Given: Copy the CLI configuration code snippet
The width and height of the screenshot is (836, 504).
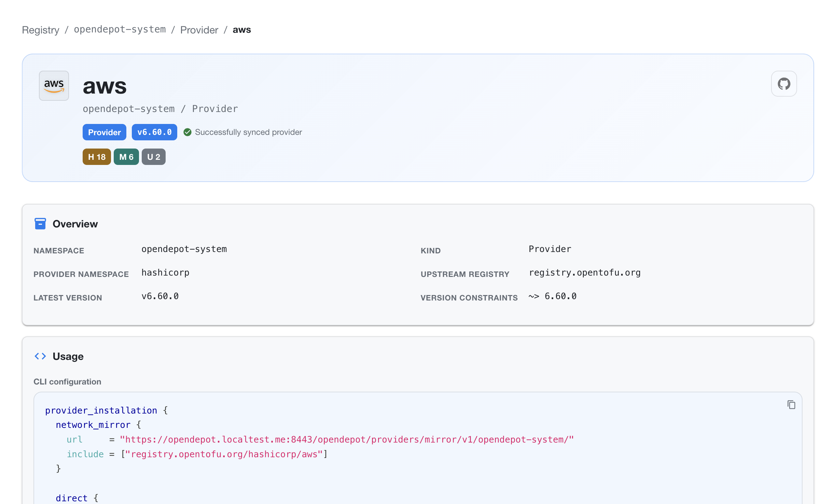Looking at the screenshot, I should 791,405.
